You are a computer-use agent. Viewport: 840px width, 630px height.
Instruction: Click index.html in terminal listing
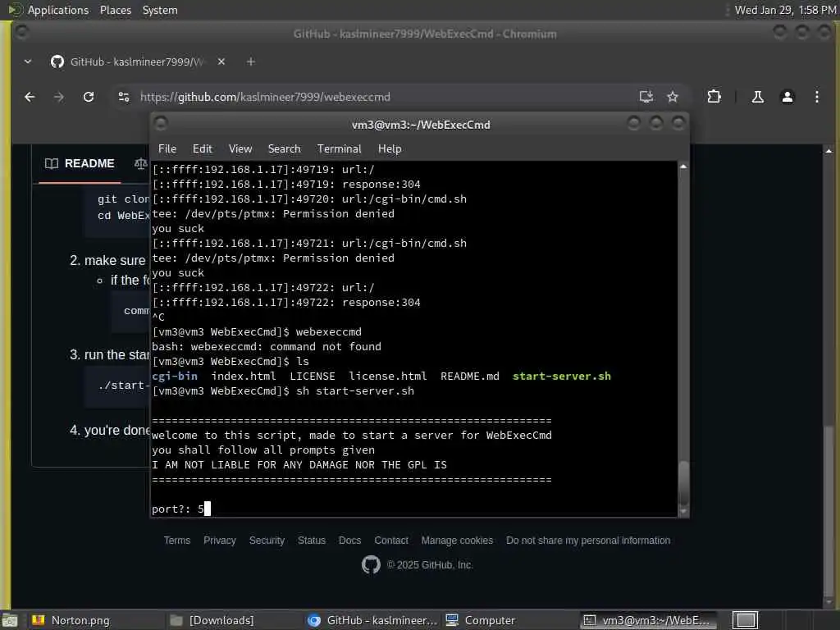pyautogui.click(x=244, y=376)
